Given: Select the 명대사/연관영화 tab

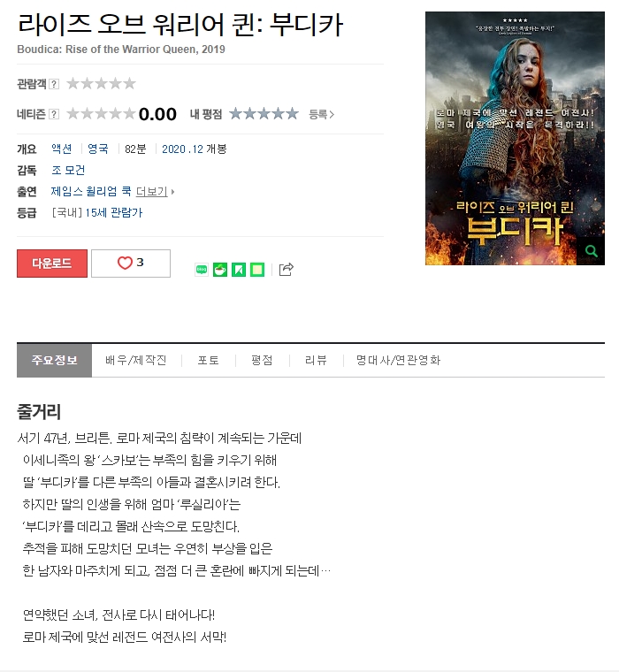Looking at the screenshot, I should coord(398,360).
